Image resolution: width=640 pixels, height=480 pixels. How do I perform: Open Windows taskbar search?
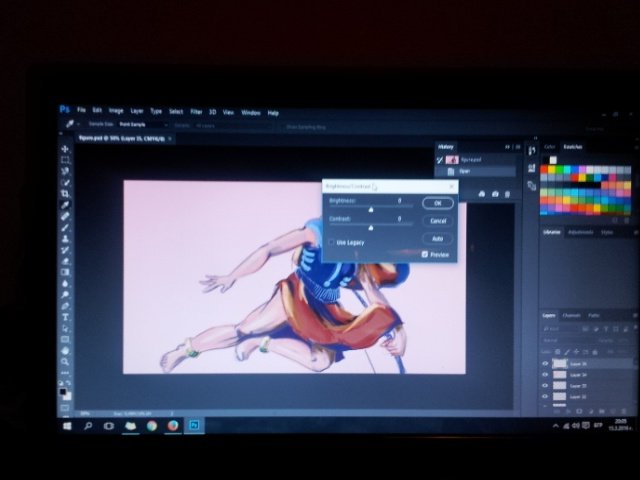[88, 426]
